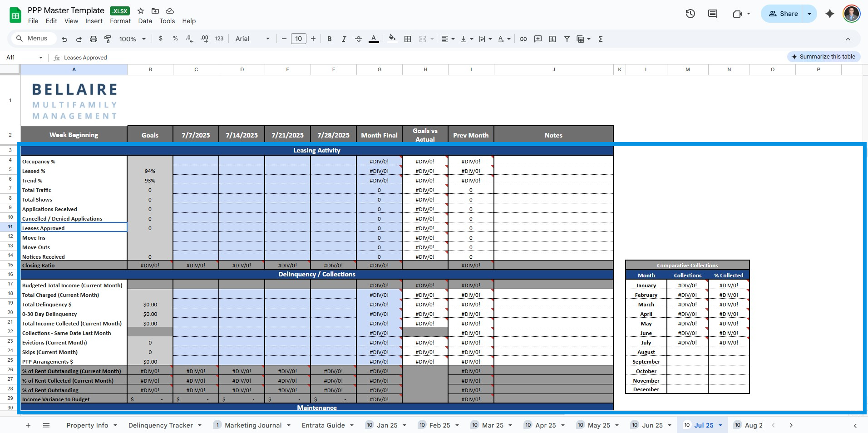The width and height of the screenshot is (868, 433).
Task: Click the Share button
Action: (x=783, y=14)
